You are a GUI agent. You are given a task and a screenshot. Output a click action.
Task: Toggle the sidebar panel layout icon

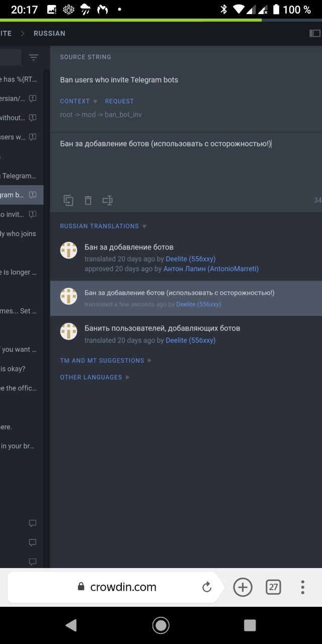click(315, 33)
